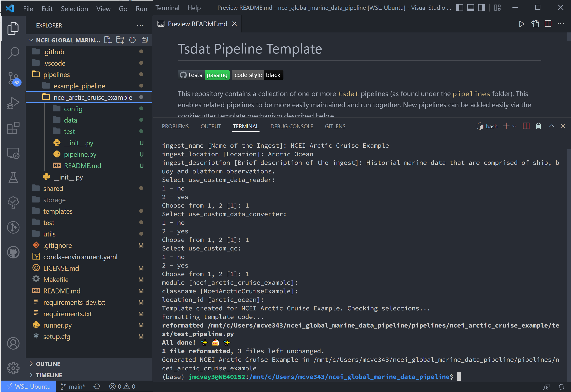Split the terminal panel
571x392 pixels.
526,126
